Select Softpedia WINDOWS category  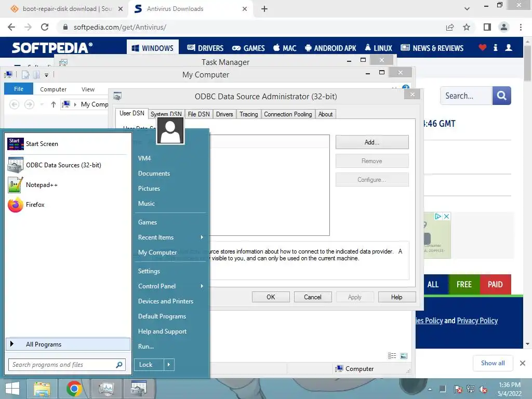click(x=153, y=48)
